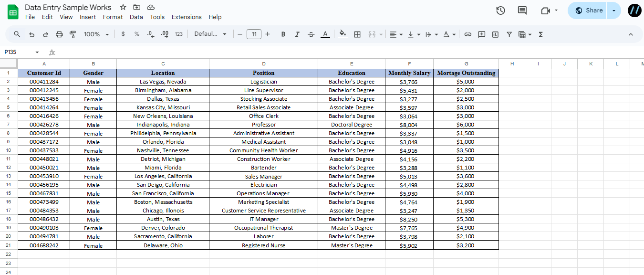Click the Redo arrow
644x275 pixels.
pos(45,34)
